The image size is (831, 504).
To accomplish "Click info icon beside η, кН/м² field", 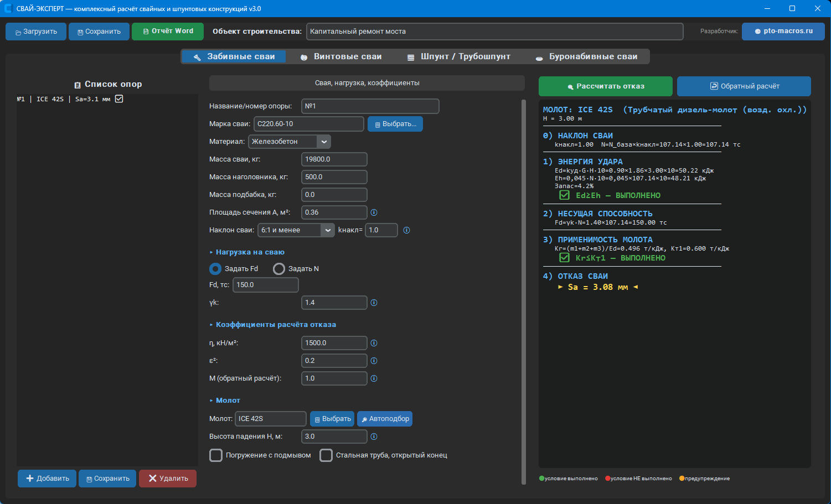I will point(374,343).
